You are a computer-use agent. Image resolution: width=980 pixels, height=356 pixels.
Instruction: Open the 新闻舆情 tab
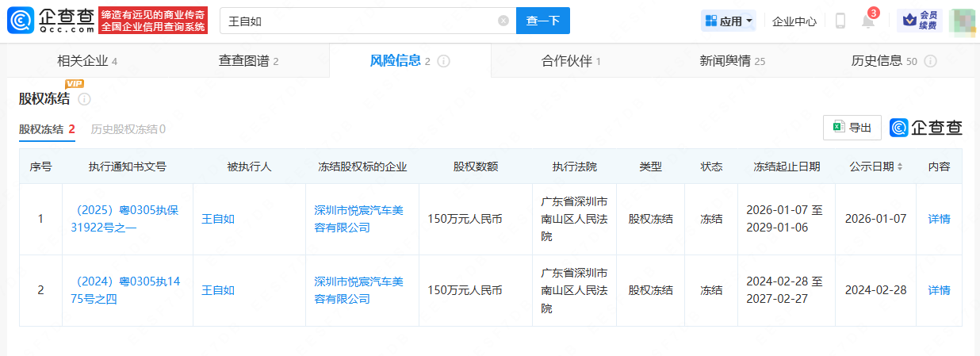pos(732,61)
